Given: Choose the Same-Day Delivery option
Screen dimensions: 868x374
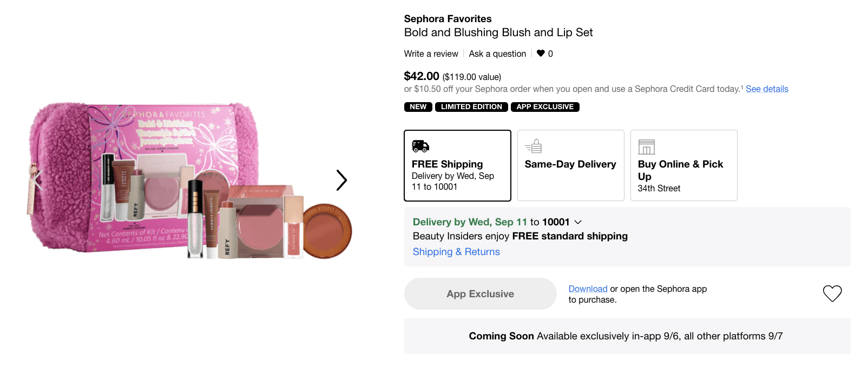Looking at the screenshot, I should (x=570, y=165).
